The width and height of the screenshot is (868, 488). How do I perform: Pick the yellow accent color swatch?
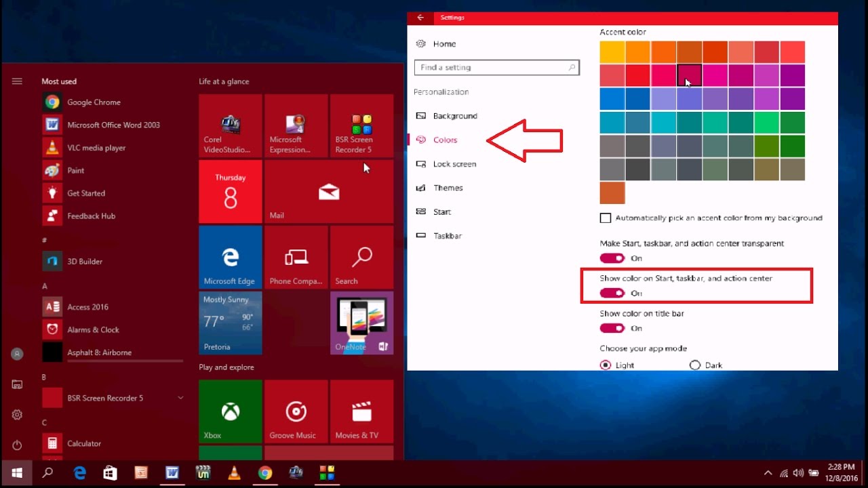coord(612,52)
